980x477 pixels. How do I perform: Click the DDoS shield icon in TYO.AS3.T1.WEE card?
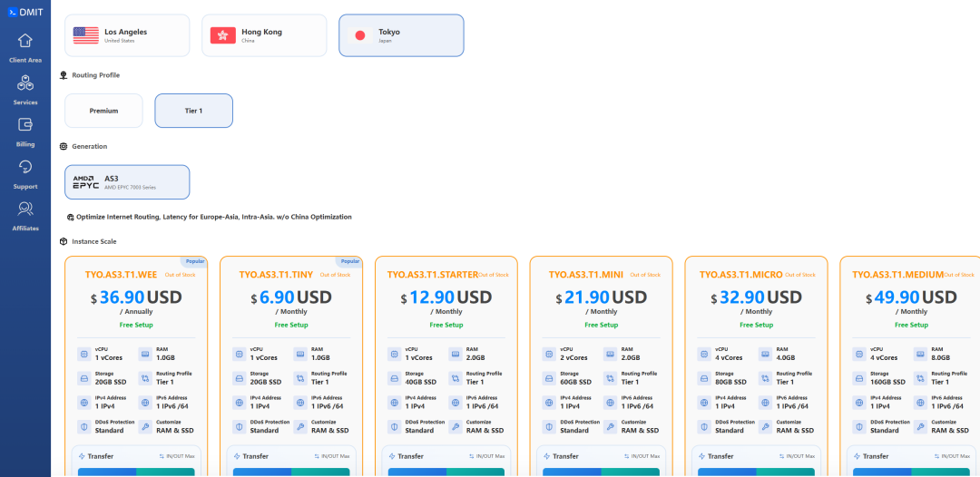83,426
